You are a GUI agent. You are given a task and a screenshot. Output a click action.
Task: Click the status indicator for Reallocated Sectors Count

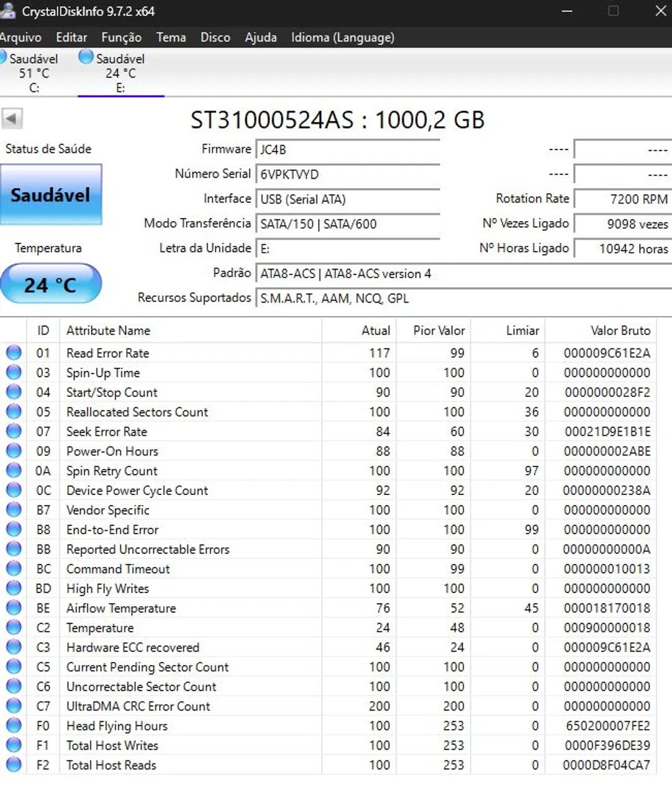coord(14,412)
